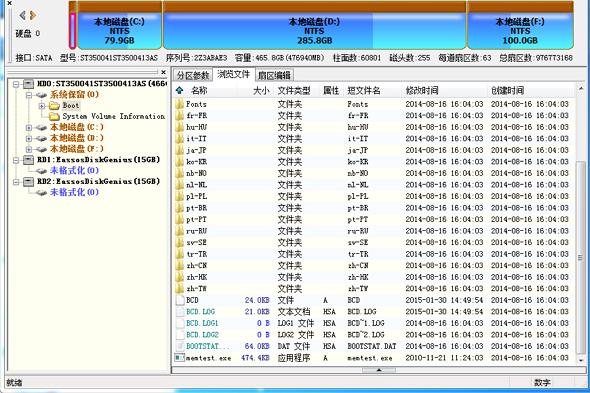This screenshot has height=393, width=590.
Task: Go to previous disk with left arrow
Action: coord(22,15)
